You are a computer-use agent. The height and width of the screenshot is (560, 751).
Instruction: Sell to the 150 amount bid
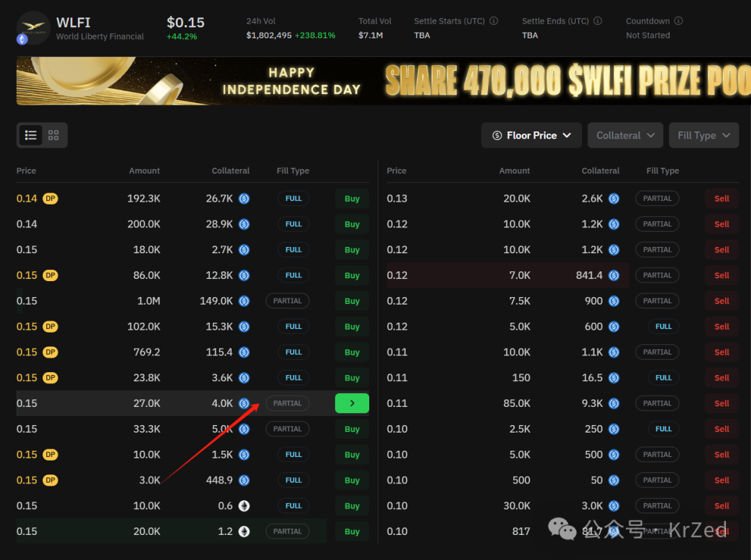click(722, 378)
